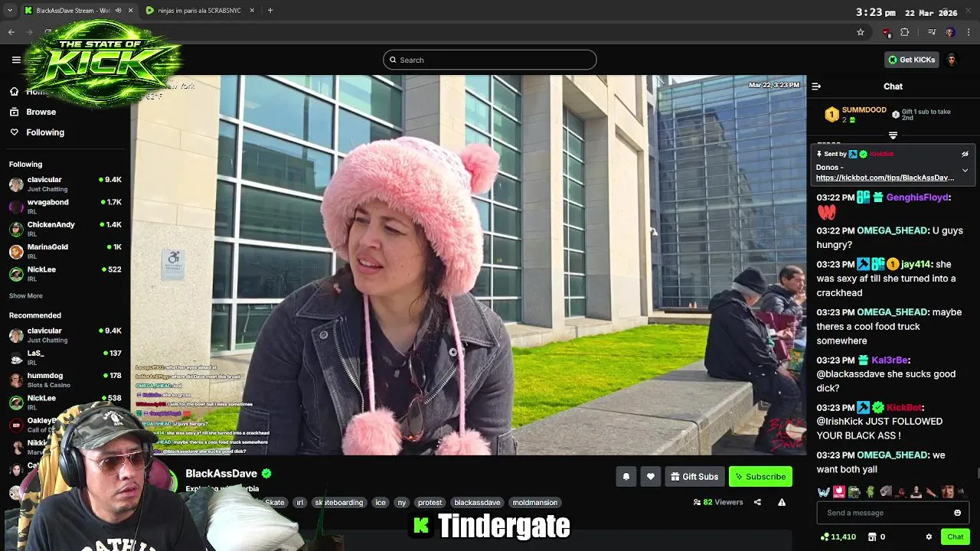Expand following list with Show more
This screenshot has height=551, width=980.
point(26,295)
